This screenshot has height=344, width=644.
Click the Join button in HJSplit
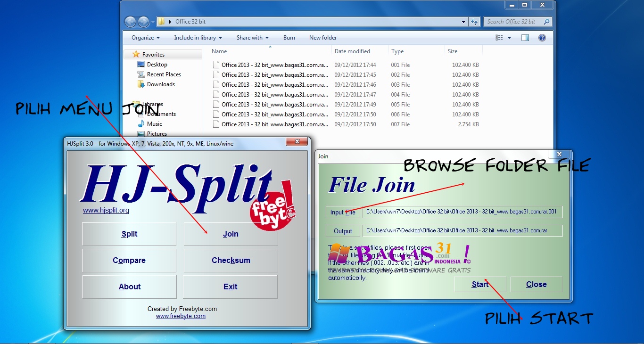pos(231,234)
